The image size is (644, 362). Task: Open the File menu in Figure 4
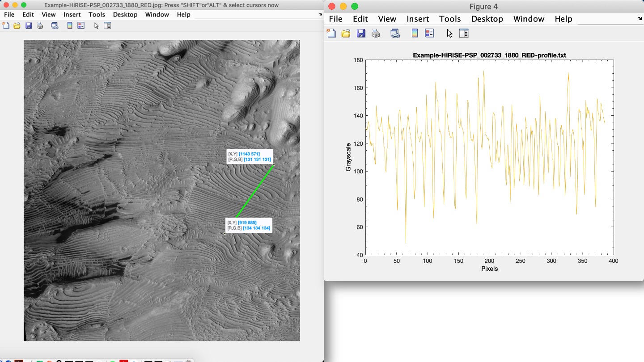(335, 19)
